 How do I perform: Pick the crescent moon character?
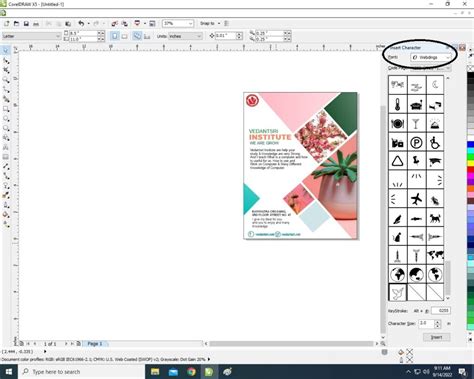pos(435,85)
